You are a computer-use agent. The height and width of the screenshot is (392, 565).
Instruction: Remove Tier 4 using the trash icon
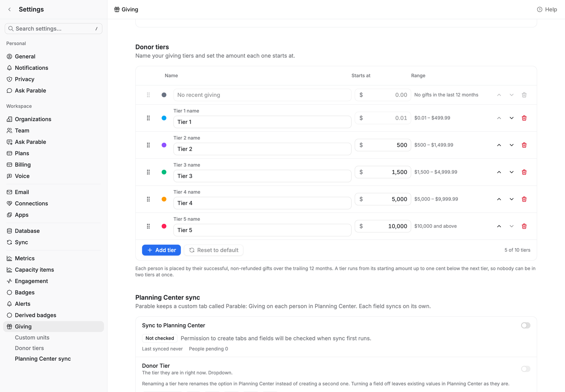pos(524,199)
